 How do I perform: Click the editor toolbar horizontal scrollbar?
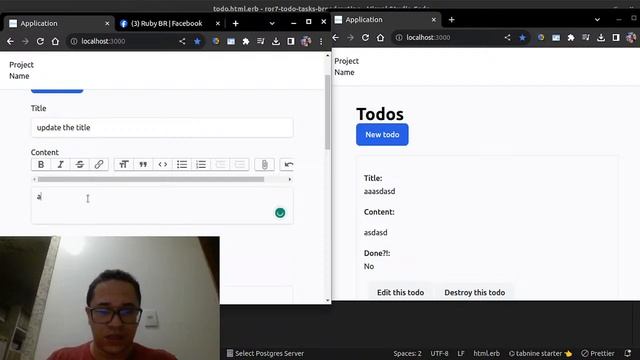[151, 179]
